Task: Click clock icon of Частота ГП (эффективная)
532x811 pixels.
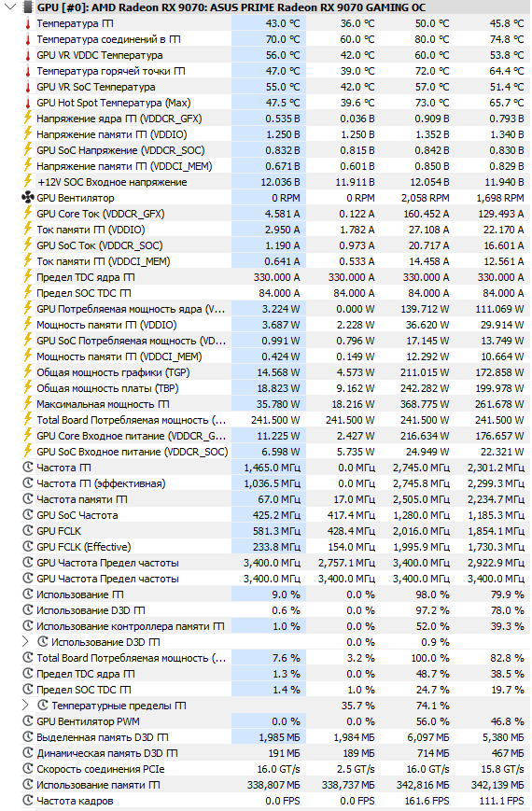Action: click(x=28, y=483)
